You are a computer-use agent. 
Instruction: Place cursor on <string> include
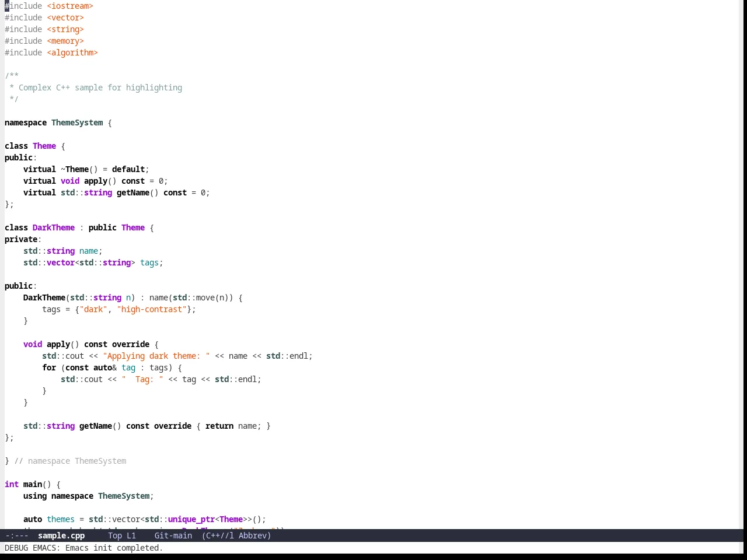click(x=65, y=29)
